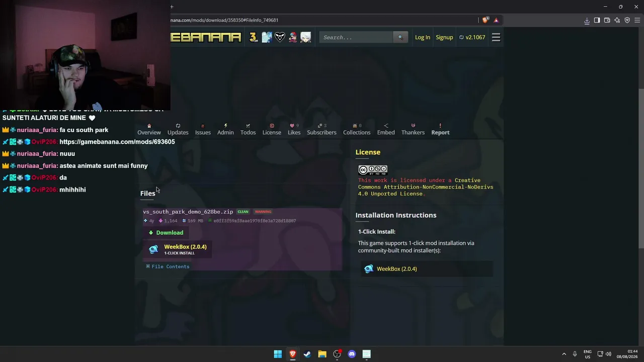Click the WARNING scan badge

[x=263, y=212]
